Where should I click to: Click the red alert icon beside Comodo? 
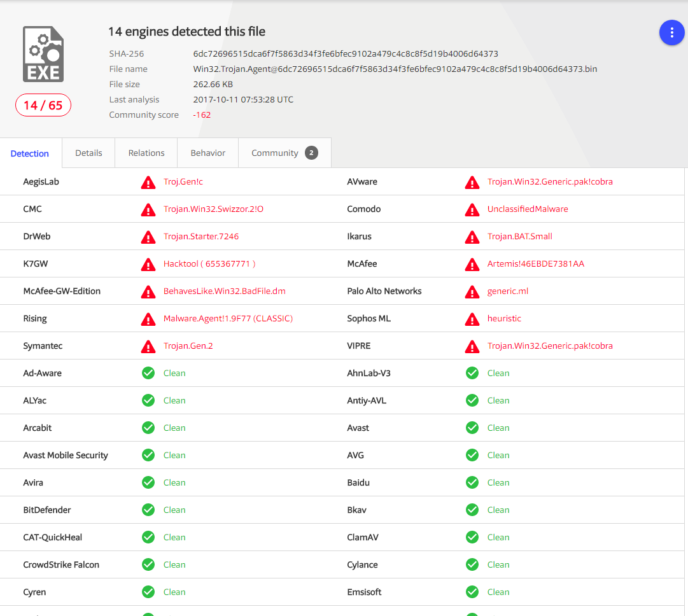[x=472, y=209]
